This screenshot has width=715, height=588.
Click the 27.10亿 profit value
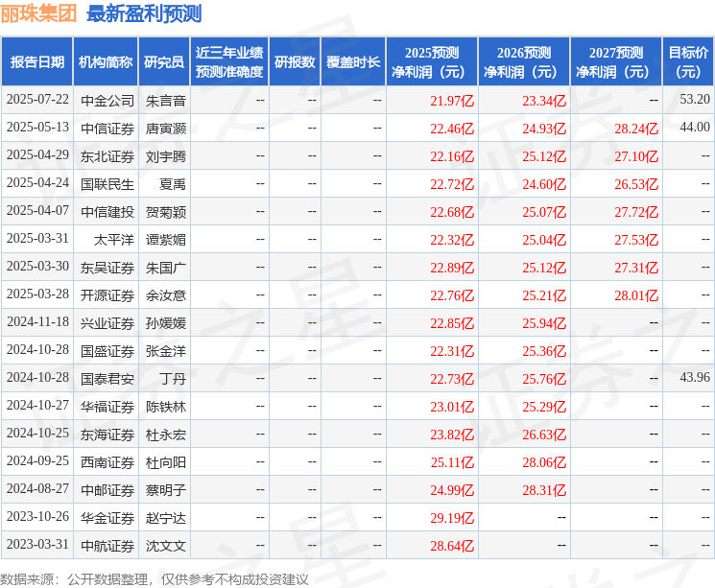click(636, 156)
